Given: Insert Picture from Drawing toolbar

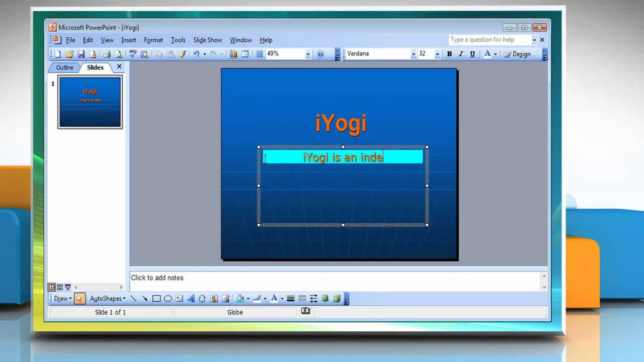Looking at the screenshot, I should [225, 299].
